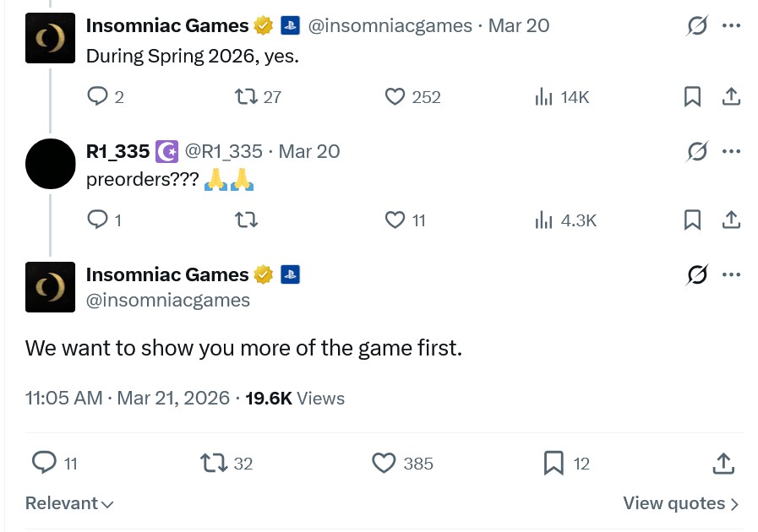Viewport: 758px width, 532px height.
Task: Repost the main tweet with 32 reposts
Action: tap(213, 463)
